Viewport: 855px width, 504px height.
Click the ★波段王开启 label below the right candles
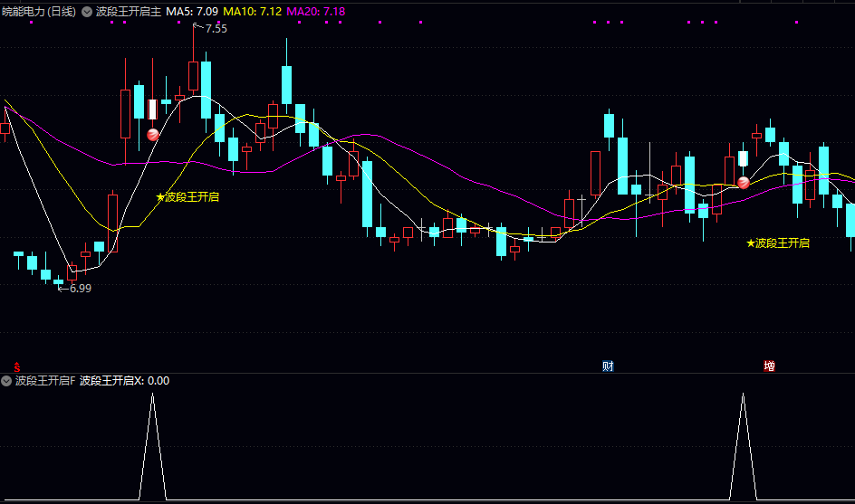[778, 243]
